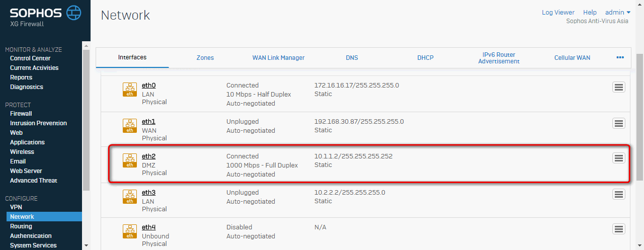Image resolution: width=644 pixels, height=250 pixels.
Task: Click the eth0 interface icon
Action: (x=130, y=90)
